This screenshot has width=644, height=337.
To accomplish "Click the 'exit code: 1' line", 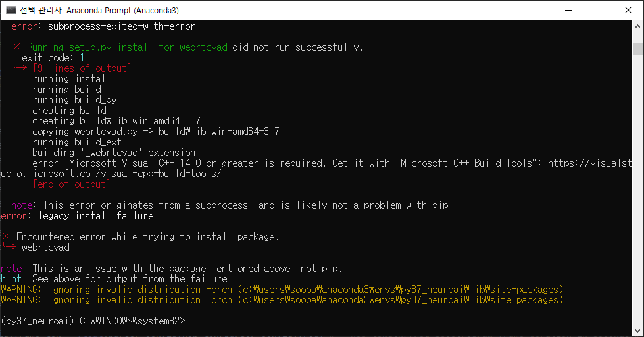I will click(x=53, y=57).
